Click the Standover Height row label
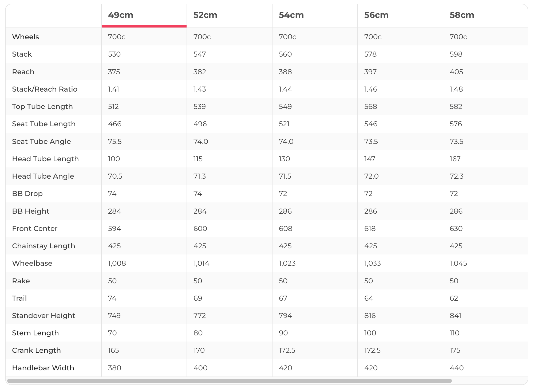This screenshot has width=537, height=392. point(44,316)
